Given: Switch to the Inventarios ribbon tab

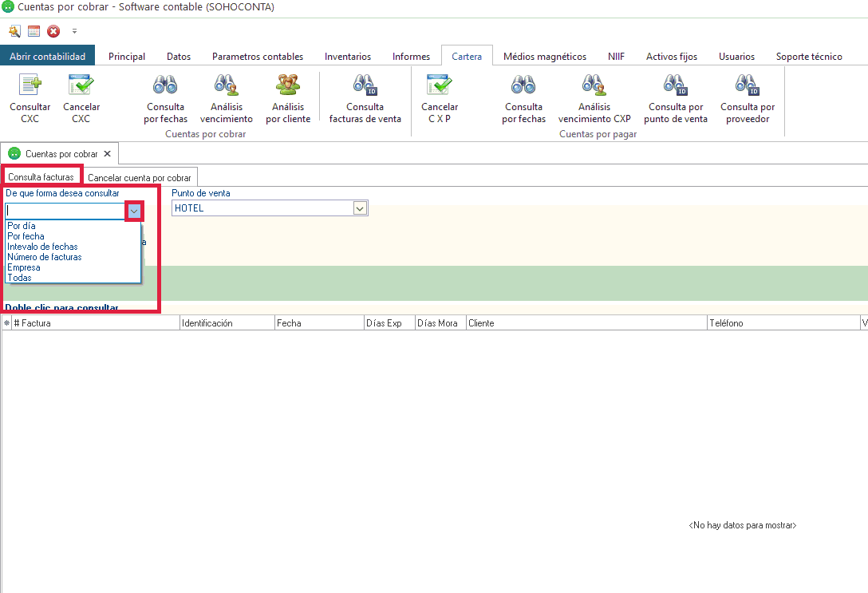Looking at the screenshot, I should click(347, 57).
